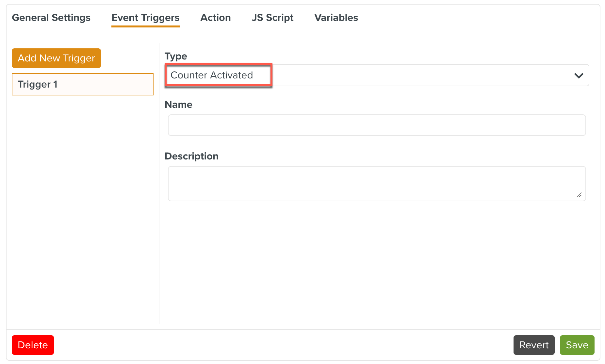The height and width of the screenshot is (364, 605).
Task: Select the Event Triggers tab
Action: coord(145,18)
